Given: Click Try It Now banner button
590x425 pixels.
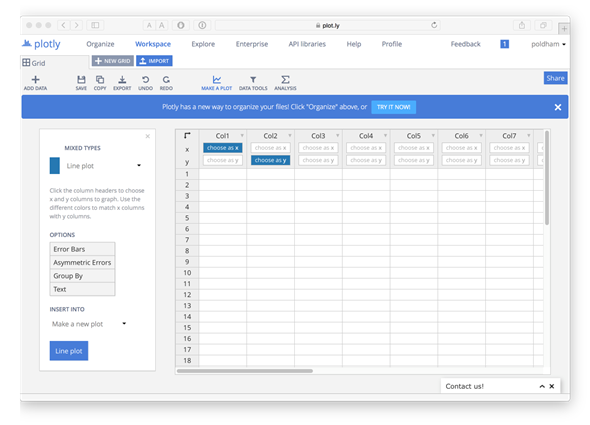Looking at the screenshot, I should coord(394,107).
